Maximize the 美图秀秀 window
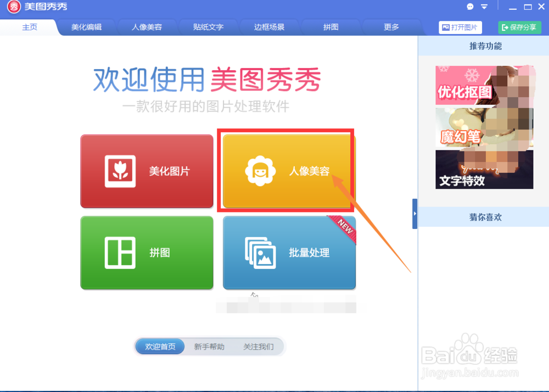This screenshot has width=549, height=392. click(528, 7)
